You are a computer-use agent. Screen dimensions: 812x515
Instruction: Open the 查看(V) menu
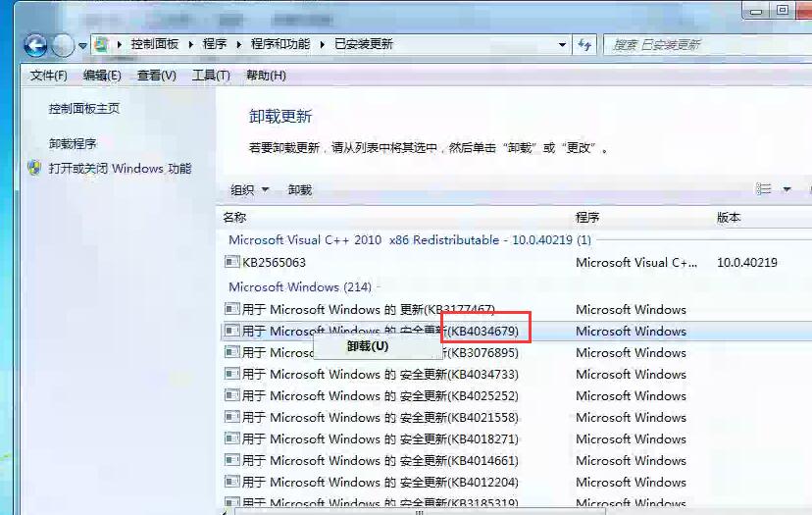[156, 76]
